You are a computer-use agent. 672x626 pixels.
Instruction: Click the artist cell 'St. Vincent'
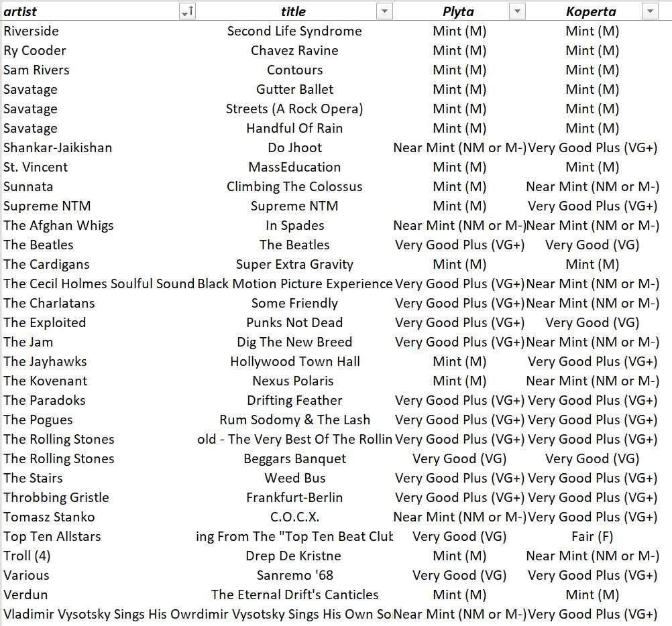click(36, 167)
